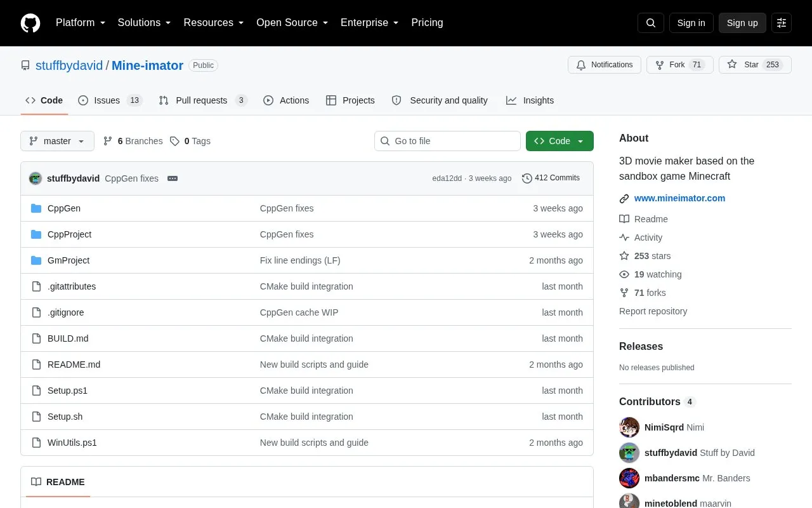Viewport: 812px width, 508px height.
Task: Click the Sign up button
Action: pyautogui.click(x=742, y=23)
